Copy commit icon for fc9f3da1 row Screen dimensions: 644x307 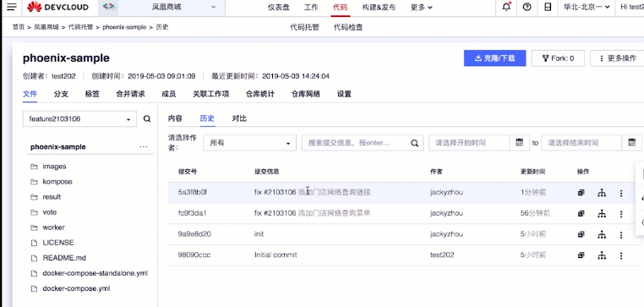(x=581, y=213)
